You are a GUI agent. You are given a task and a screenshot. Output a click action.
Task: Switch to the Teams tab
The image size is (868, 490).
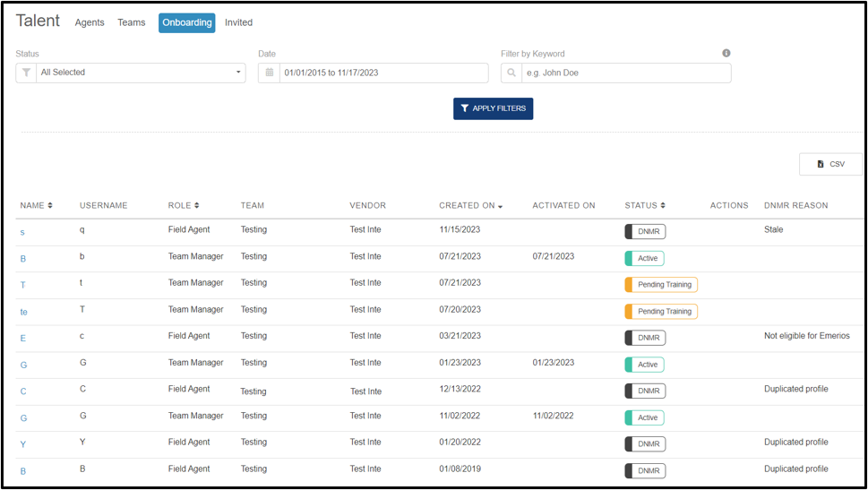131,22
